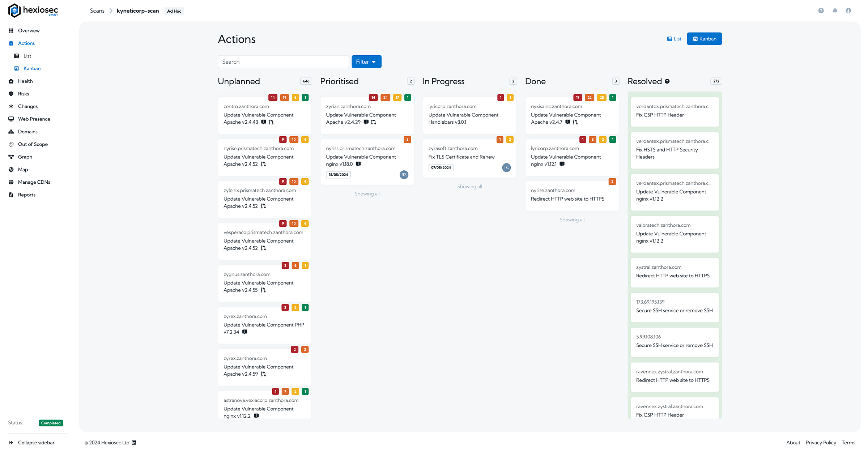
Task: Open notifications bell icon
Action: tap(835, 11)
